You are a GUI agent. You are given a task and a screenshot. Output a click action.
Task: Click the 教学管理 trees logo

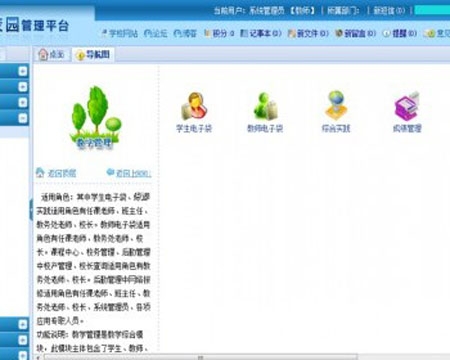coord(96,118)
